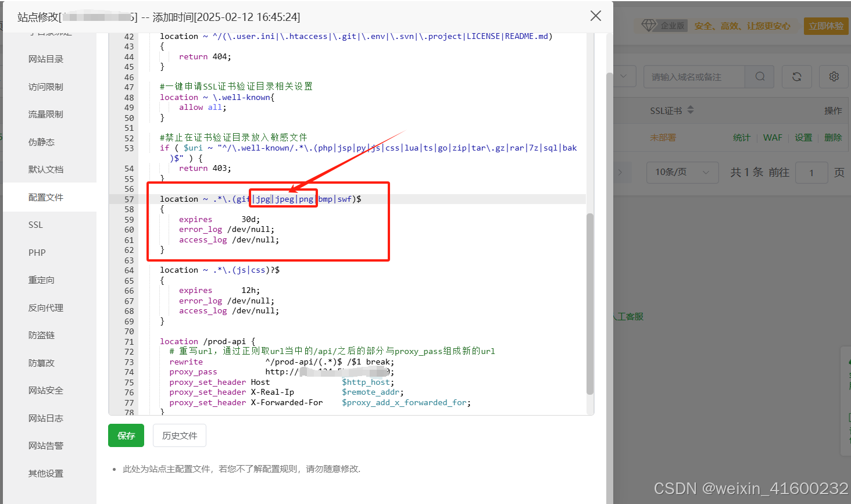Click the 未部署 SSL status link
Viewport: 851px width, 504px height.
(663, 138)
